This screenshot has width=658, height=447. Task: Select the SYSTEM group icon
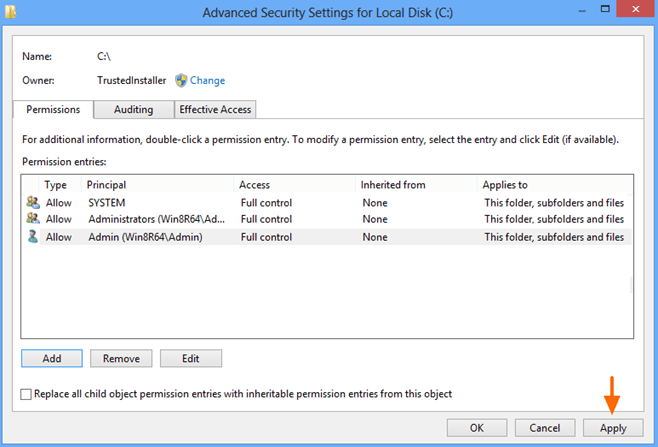coord(33,202)
